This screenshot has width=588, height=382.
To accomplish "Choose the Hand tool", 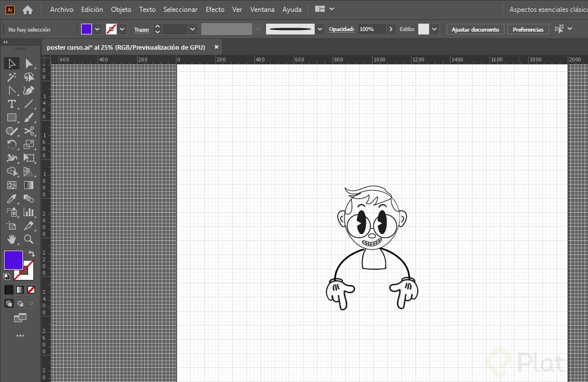I will pos(11,239).
